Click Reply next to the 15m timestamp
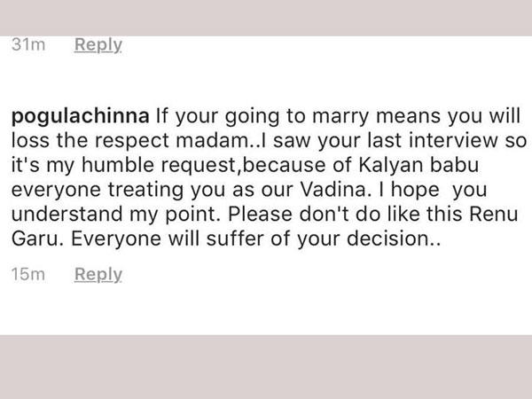Image resolution: width=532 pixels, height=399 pixels. (x=98, y=274)
